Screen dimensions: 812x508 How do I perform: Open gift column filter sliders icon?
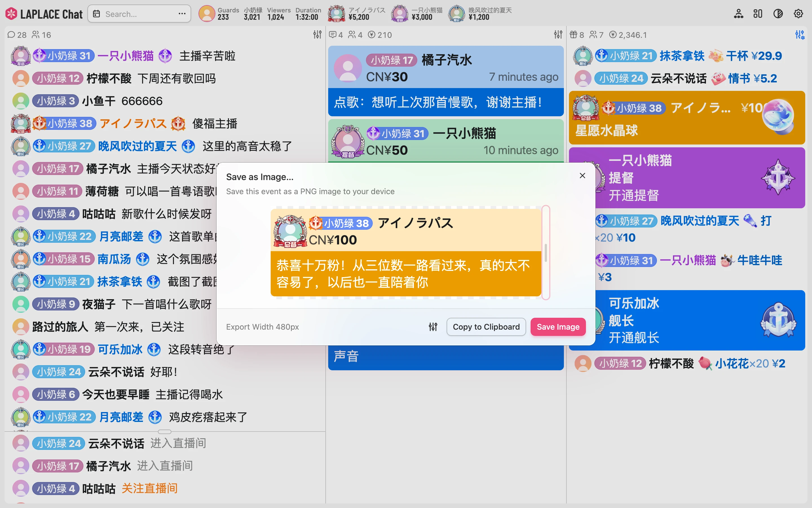pos(800,34)
